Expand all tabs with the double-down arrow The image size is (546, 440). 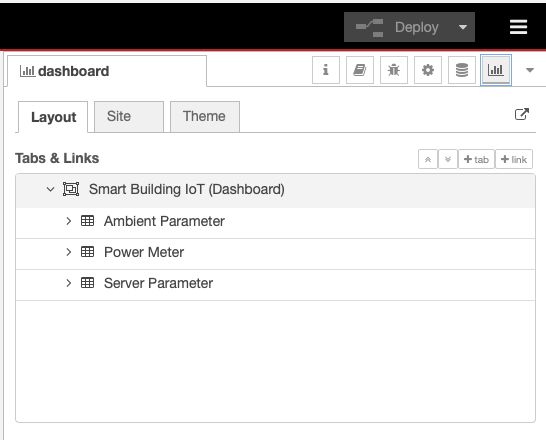[448, 159]
